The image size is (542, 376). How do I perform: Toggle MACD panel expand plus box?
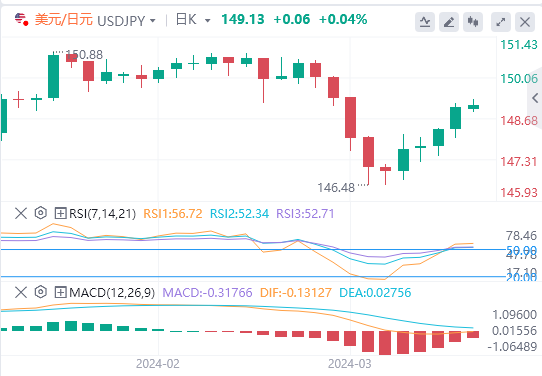click(60, 292)
